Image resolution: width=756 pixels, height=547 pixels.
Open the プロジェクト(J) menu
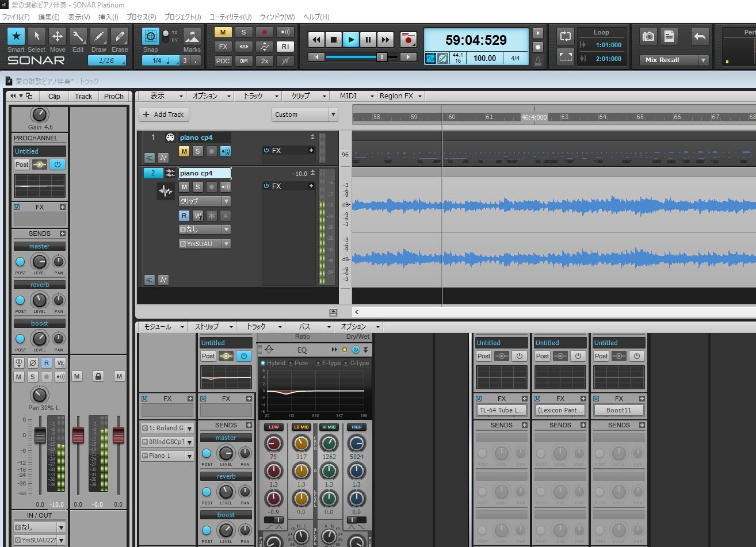point(182,17)
